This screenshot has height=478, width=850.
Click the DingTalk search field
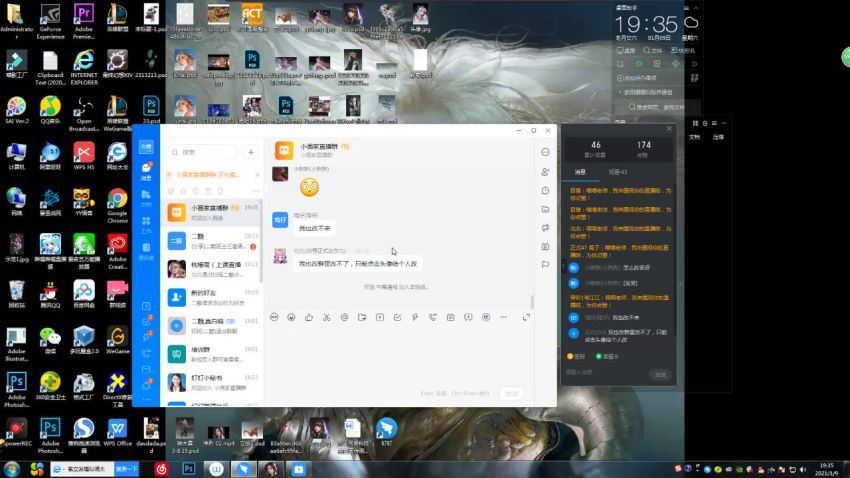[x=203, y=153]
